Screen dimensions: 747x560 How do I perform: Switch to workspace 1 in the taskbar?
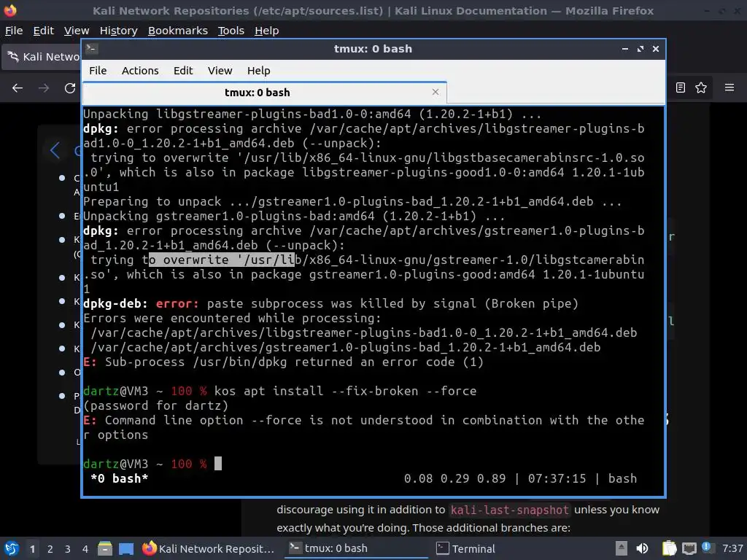32,549
